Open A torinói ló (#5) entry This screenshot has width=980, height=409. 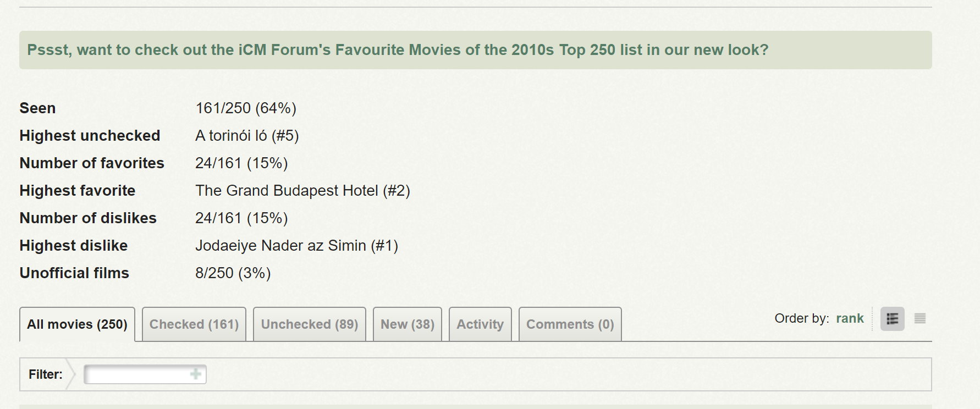(247, 136)
